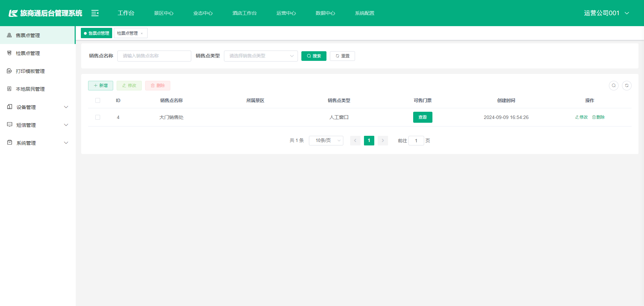
Task: Open the 数据中心 top menu
Action: pyautogui.click(x=325, y=13)
